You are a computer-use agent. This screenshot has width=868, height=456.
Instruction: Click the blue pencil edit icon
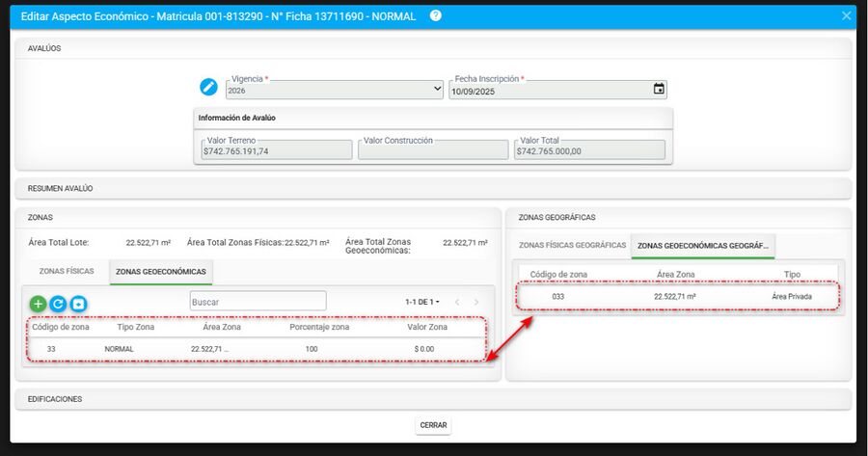pyautogui.click(x=208, y=88)
